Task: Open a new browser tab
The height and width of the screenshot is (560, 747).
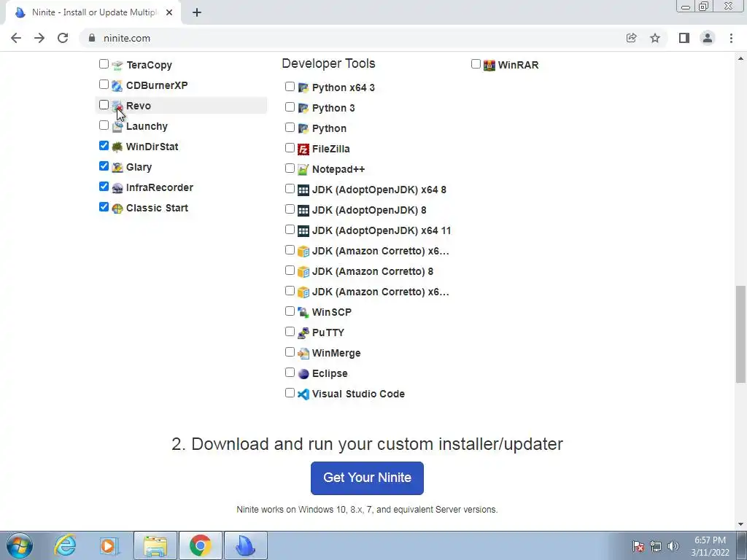Action: click(x=197, y=13)
